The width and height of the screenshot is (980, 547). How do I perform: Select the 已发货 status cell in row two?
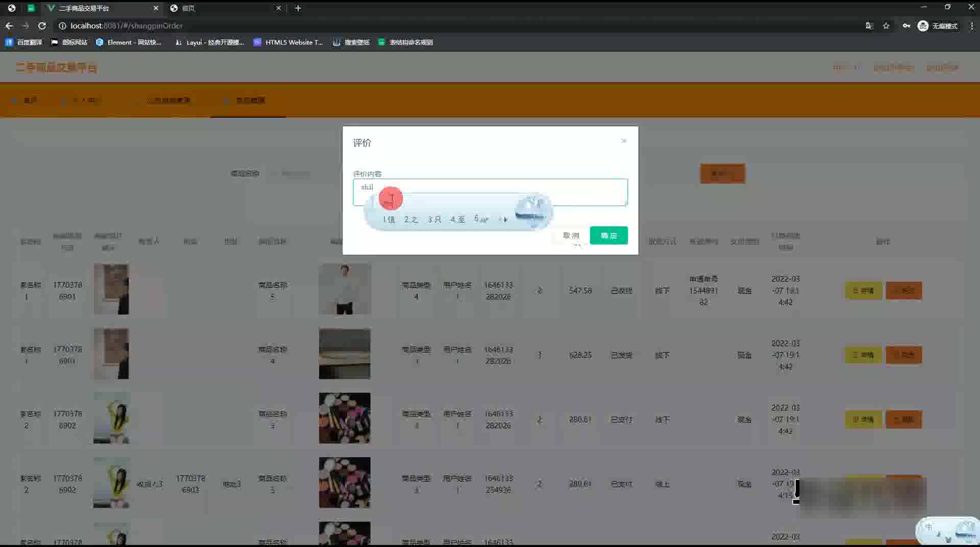point(621,355)
